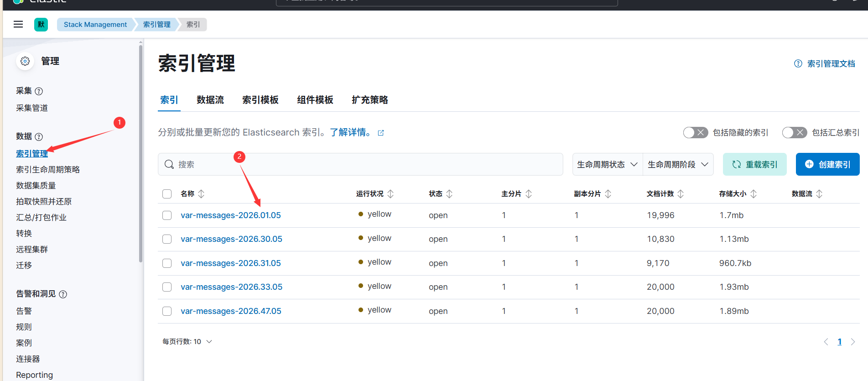Go to next page of results
The image size is (868, 381).
point(853,342)
